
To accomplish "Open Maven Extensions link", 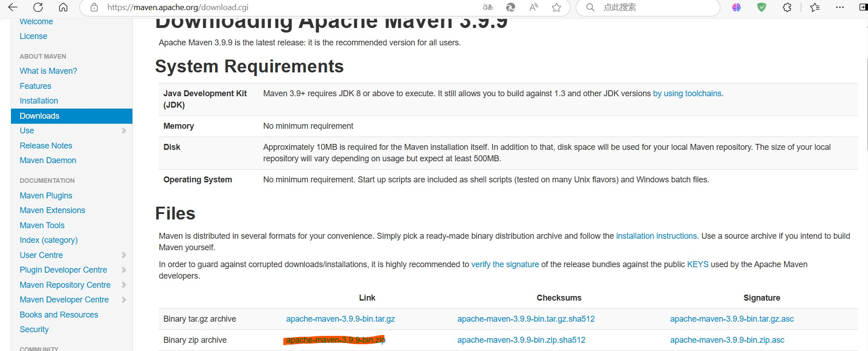I will click(x=52, y=210).
